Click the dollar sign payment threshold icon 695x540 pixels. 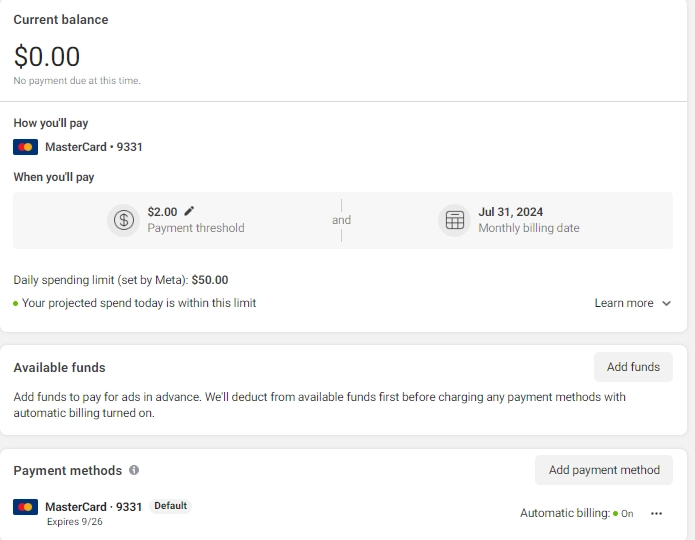point(124,220)
